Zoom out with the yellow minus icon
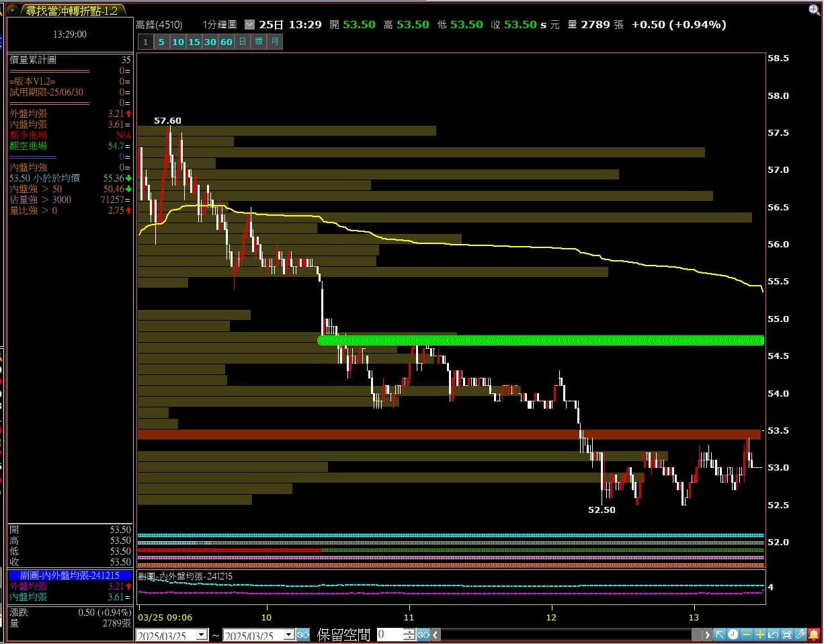Image resolution: width=824 pixels, height=644 pixels. 746,635
